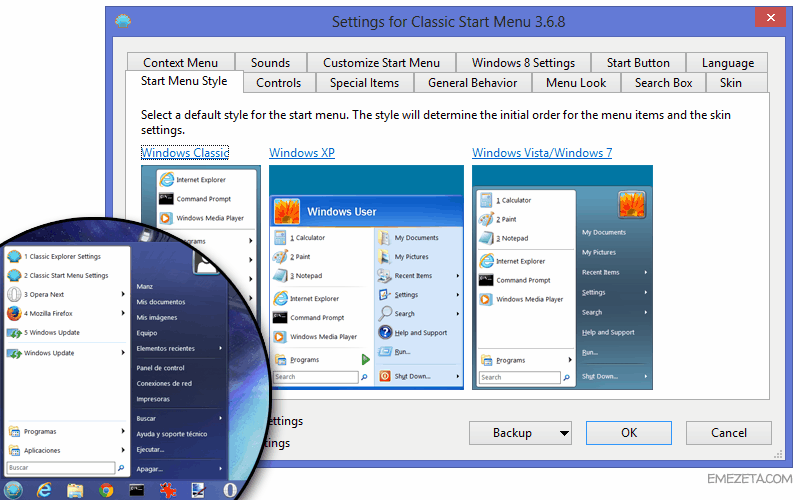This screenshot has width=800, height=500.
Task: Select the Windows Vista/Windows 7 preview thumbnail
Action: pos(562,277)
